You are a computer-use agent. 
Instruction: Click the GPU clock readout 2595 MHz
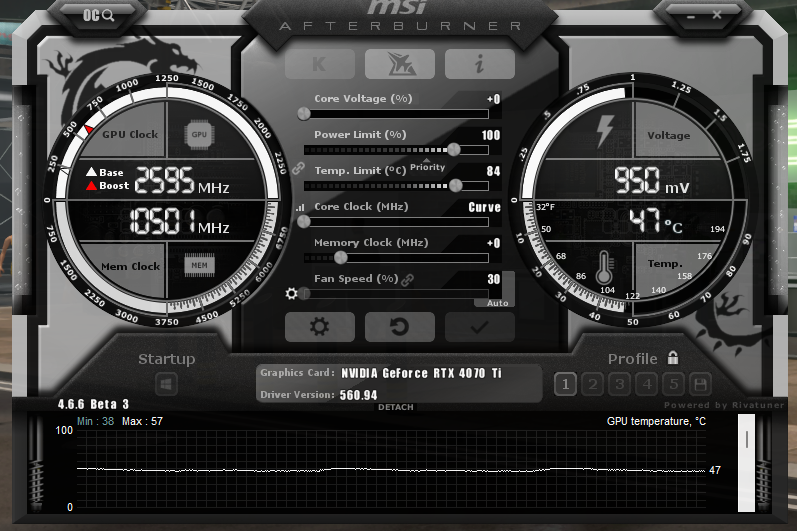(182, 180)
